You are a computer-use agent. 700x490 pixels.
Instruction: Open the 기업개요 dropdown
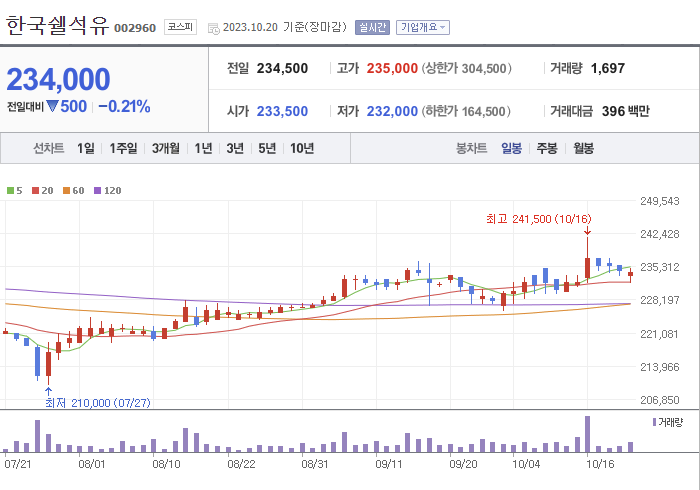coord(422,28)
